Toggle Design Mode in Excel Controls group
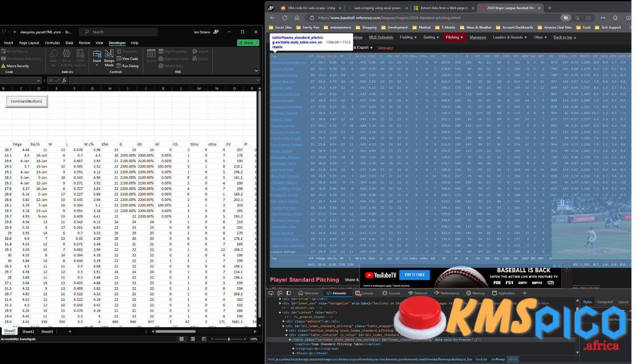 tap(109, 57)
